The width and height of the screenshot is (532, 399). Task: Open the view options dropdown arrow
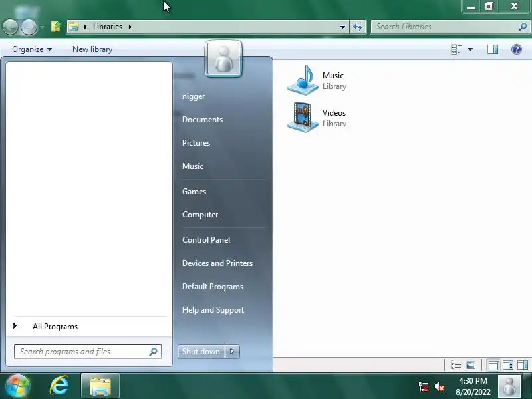tap(470, 49)
